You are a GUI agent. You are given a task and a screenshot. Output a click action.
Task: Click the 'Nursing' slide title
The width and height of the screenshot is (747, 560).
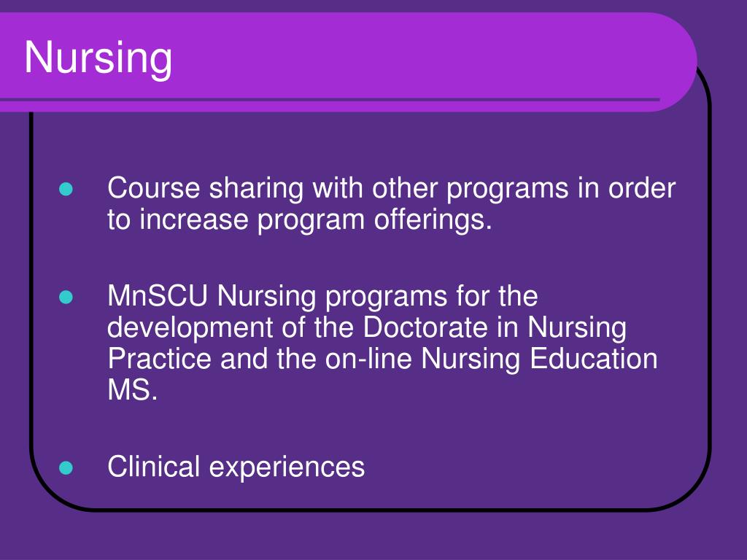tap(98, 58)
